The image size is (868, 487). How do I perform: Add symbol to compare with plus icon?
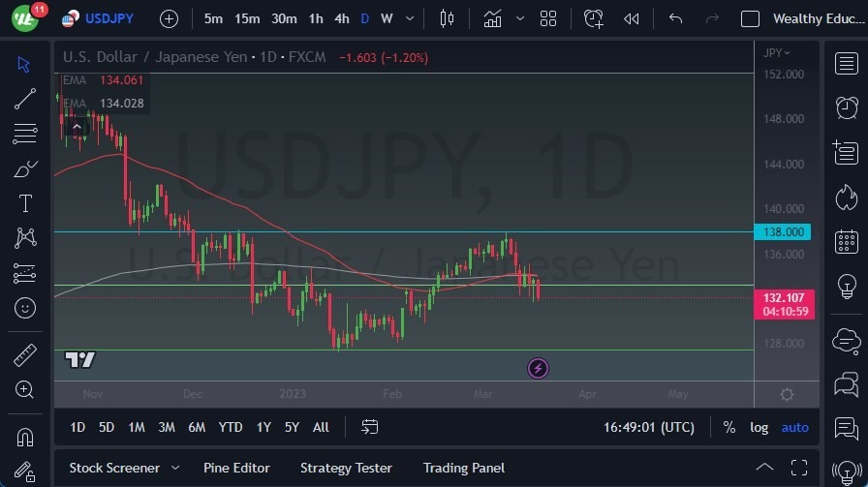pyautogui.click(x=169, y=18)
